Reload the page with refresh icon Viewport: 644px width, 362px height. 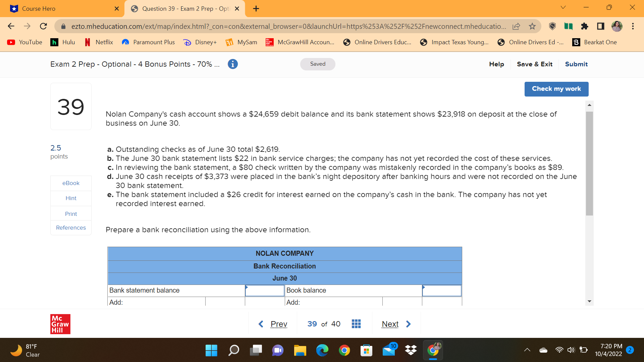tap(43, 26)
